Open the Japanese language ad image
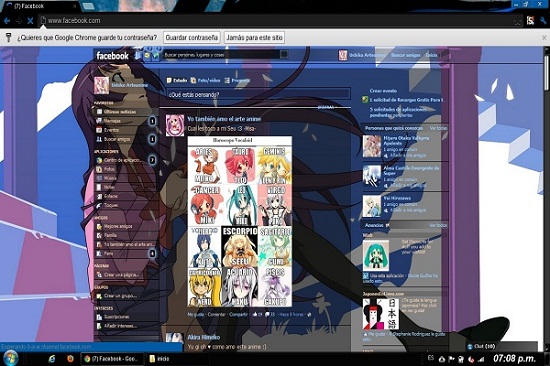Screen dimensions: 550x366 point(381,314)
